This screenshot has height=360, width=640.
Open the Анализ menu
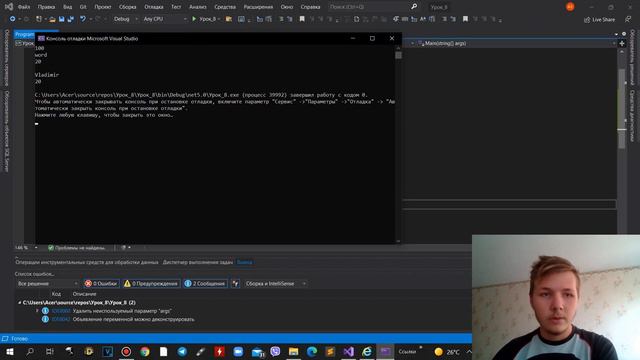point(198,7)
